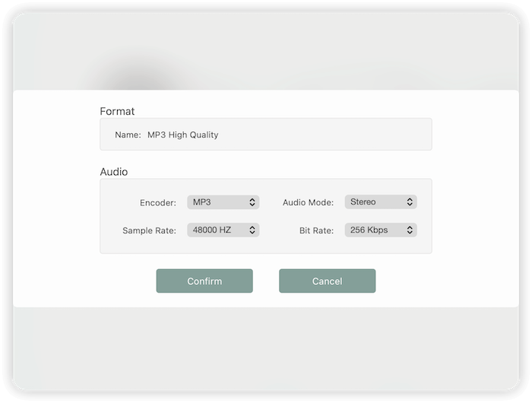Click the chevron arrows on Audio Mode selector

point(410,202)
